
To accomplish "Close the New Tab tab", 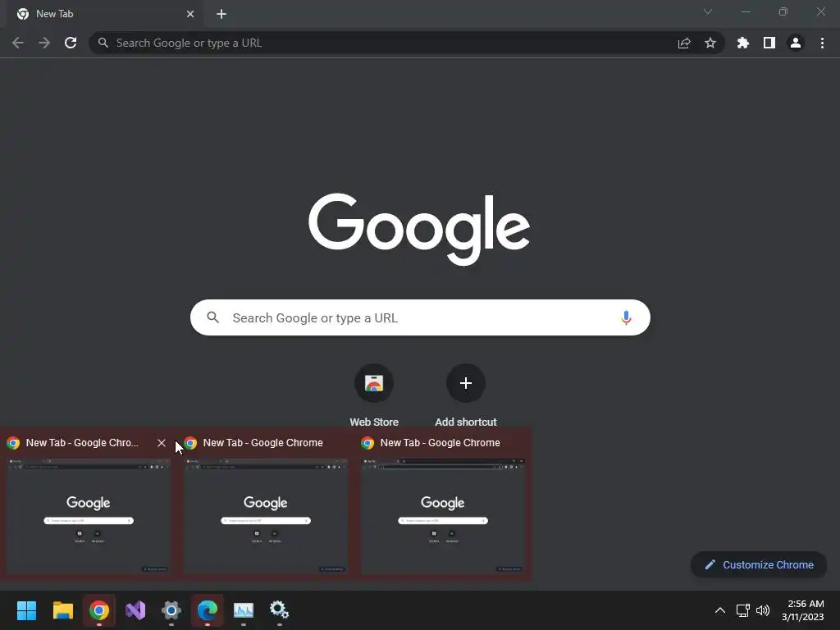I will 190,14.
